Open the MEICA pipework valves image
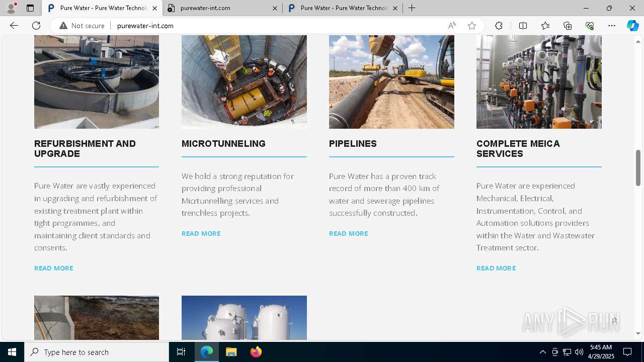 (539, 82)
